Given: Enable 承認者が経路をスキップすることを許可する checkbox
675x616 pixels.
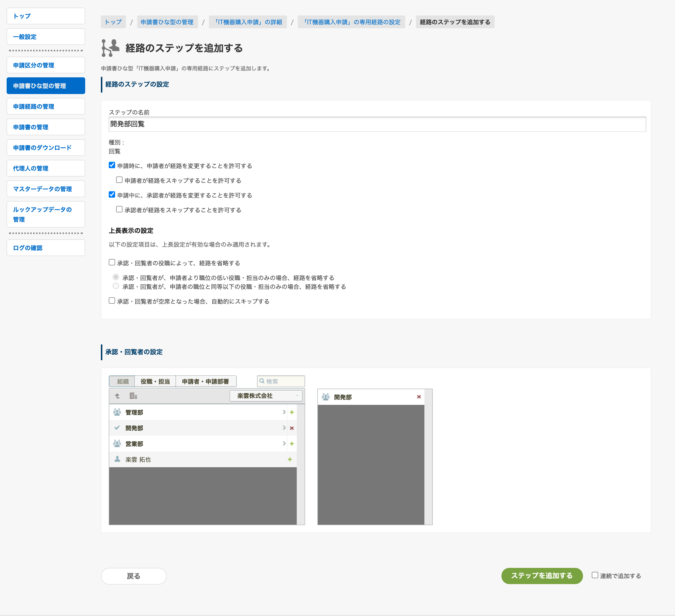Looking at the screenshot, I should click(x=119, y=209).
